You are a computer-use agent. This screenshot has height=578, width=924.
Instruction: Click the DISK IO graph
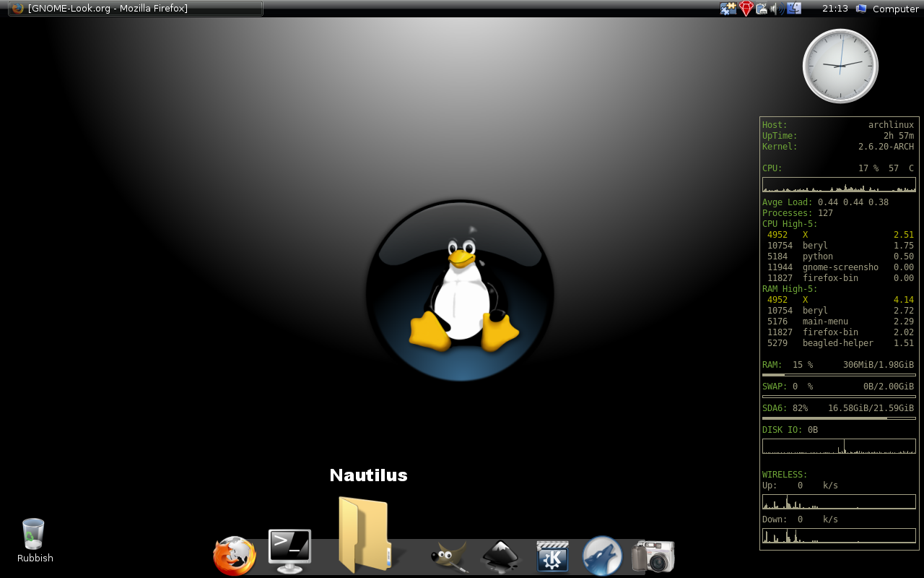(839, 446)
